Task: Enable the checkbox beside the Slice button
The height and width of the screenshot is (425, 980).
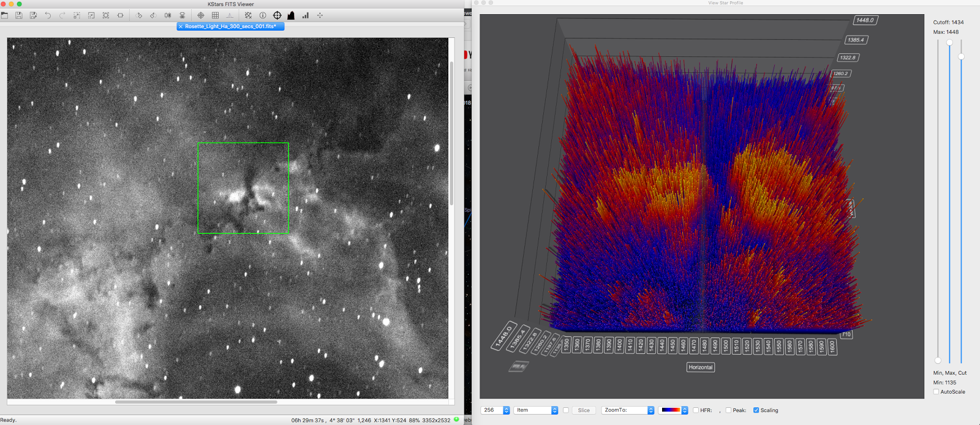Action: pyautogui.click(x=566, y=410)
